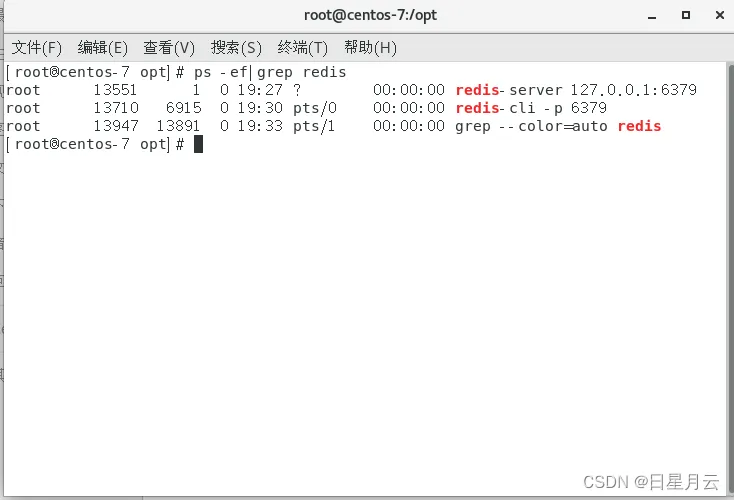The image size is (734, 500).
Task: Click PID 13947 in the process list
Action: click(x=116, y=126)
